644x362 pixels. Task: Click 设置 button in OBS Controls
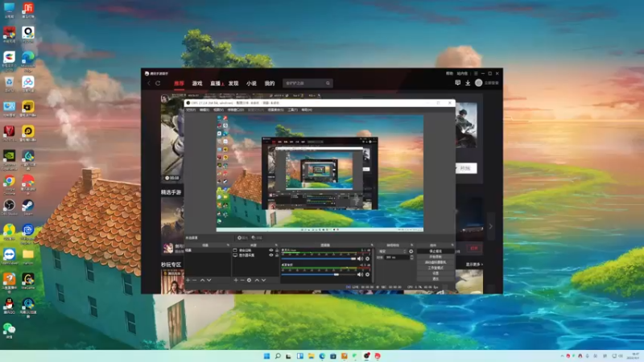tap(436, 273)
